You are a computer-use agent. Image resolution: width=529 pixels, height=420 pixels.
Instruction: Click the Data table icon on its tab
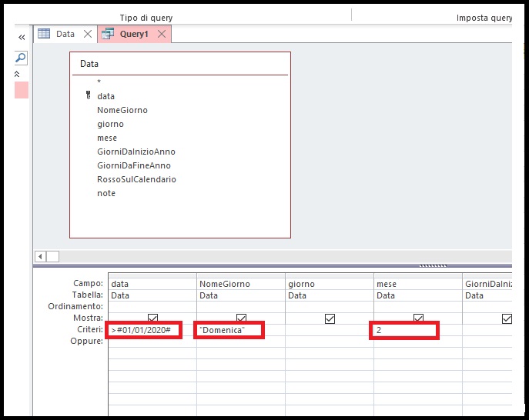pyautogui.click(x=44, y=33)
